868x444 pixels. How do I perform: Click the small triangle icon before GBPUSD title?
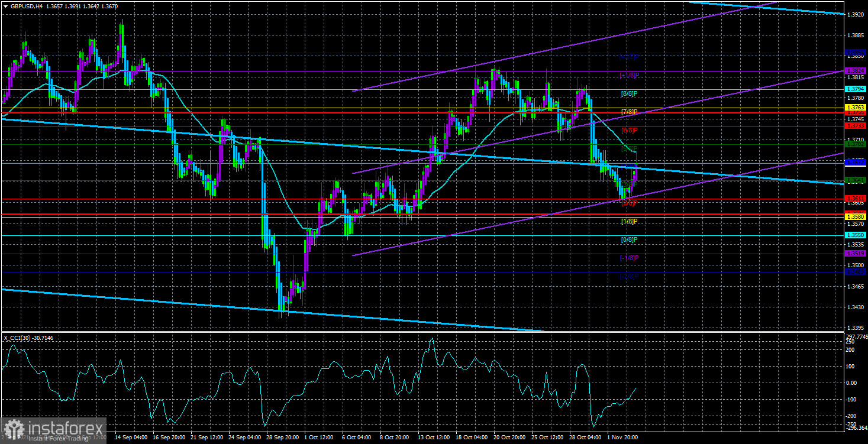5,6
